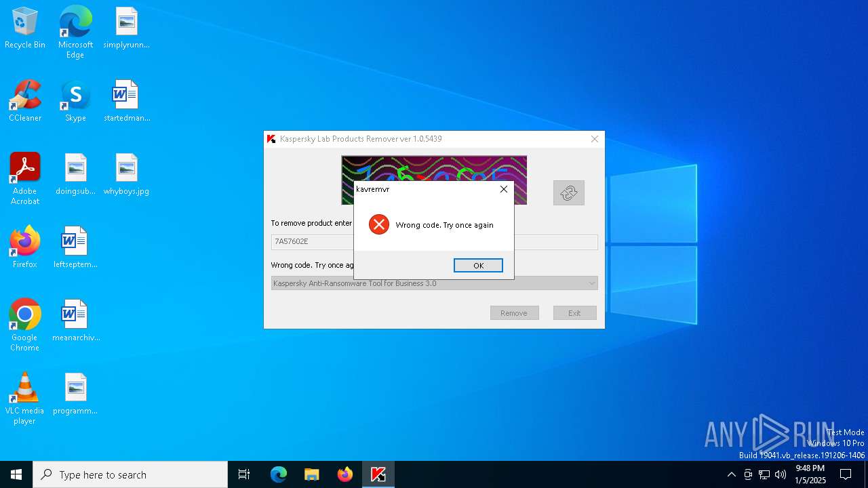
Task: Open File Explorer from taskbar
Action: click(x=312, y=474)
